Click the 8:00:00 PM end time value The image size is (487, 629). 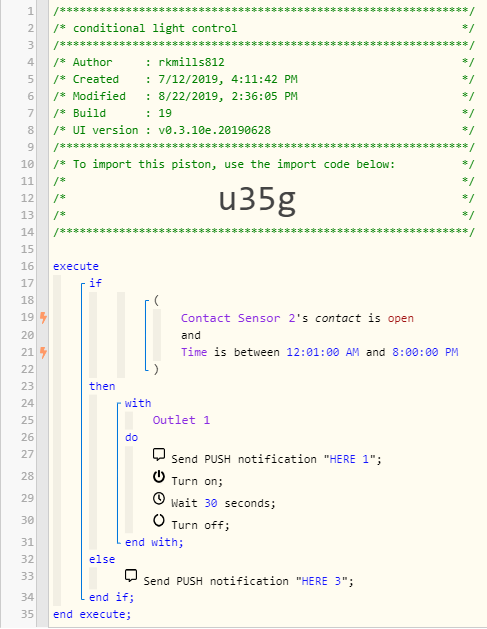[x=425, y=352]
